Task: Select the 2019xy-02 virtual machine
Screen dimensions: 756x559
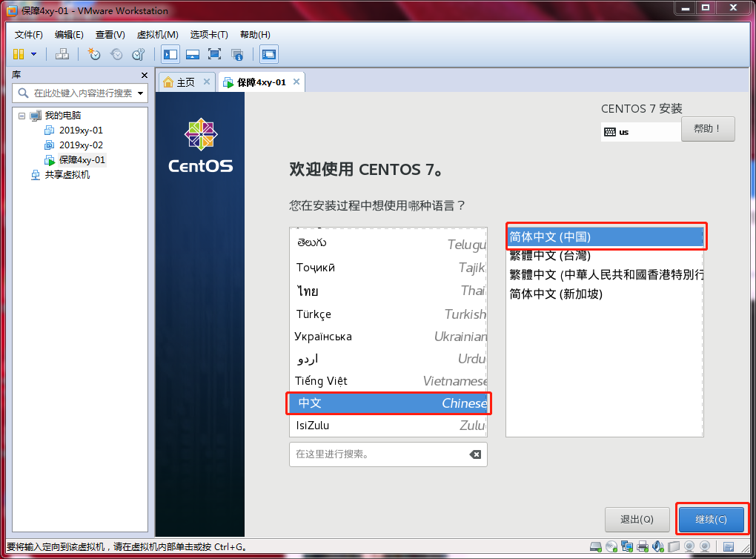Action: pyautogui.click(x=81, y=145)
